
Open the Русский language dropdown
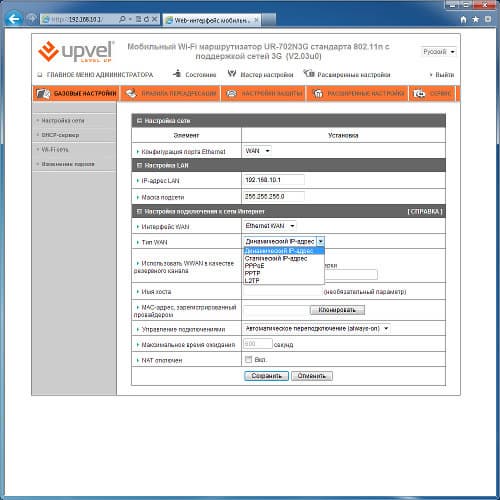click(438, 52)
